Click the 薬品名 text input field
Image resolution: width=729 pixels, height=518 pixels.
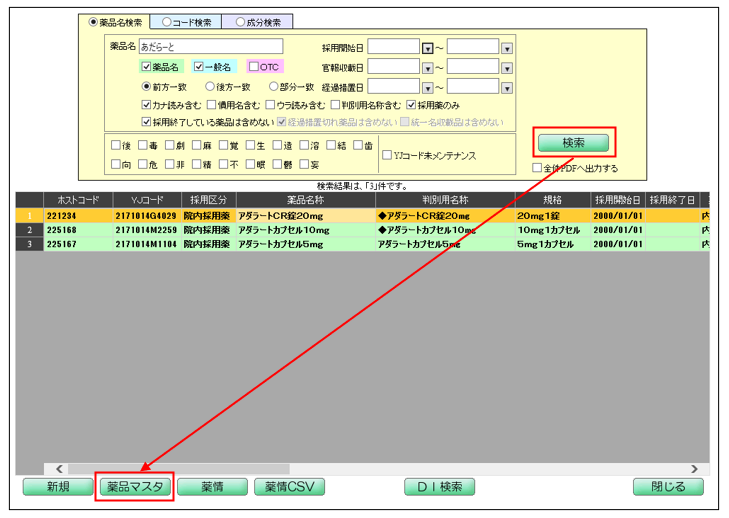[x=211, y=46]
